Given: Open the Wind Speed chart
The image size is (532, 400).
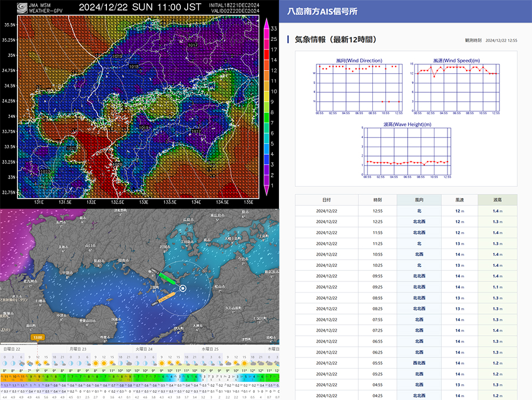Looking at the screenshot, I should pyautogui.click(x=455, y=85).
